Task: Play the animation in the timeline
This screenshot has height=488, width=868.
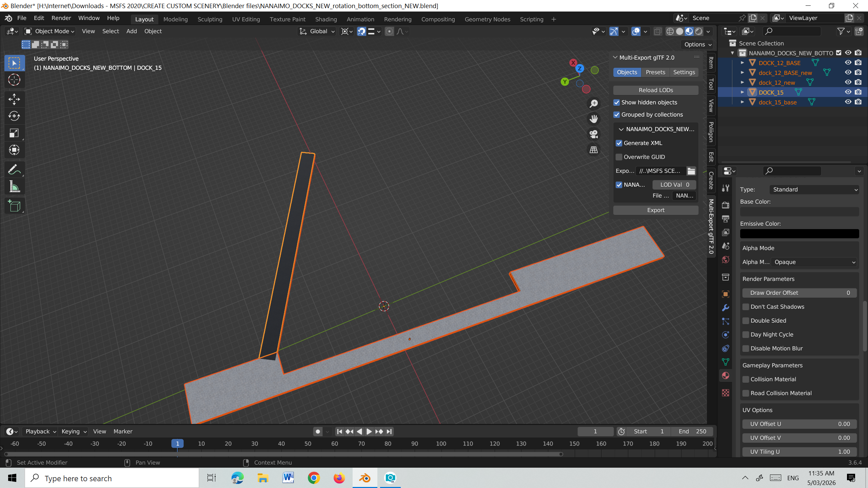Action: [369, 431]
